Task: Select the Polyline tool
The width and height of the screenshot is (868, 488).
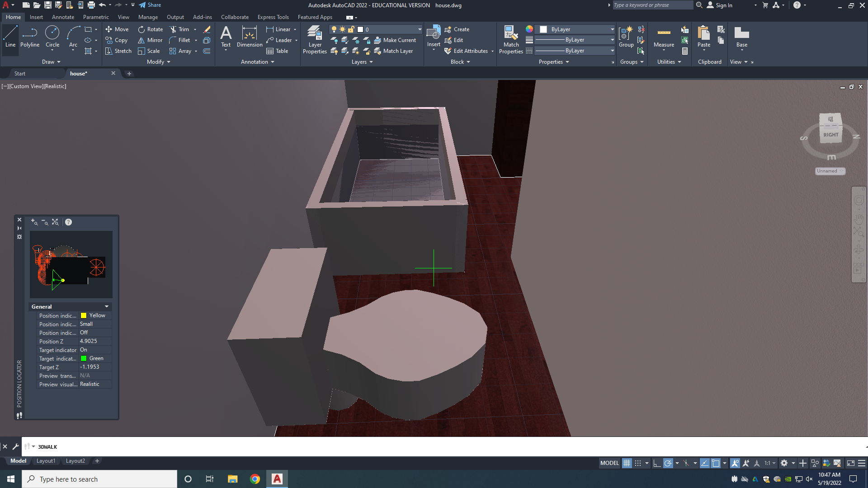Action: pos(30,37)
